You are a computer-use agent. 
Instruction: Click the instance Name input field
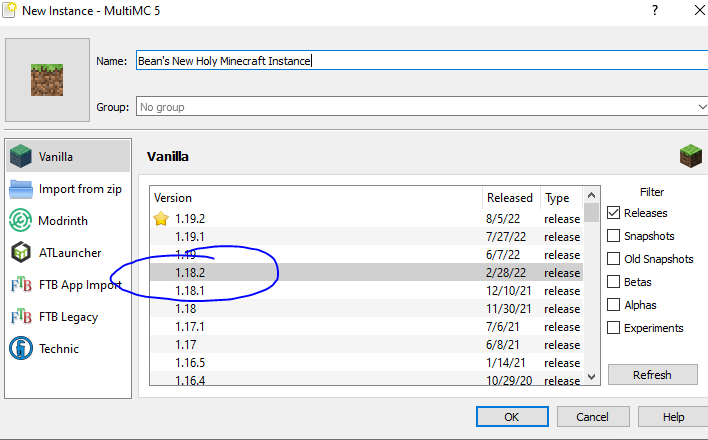tap(422, 61)
